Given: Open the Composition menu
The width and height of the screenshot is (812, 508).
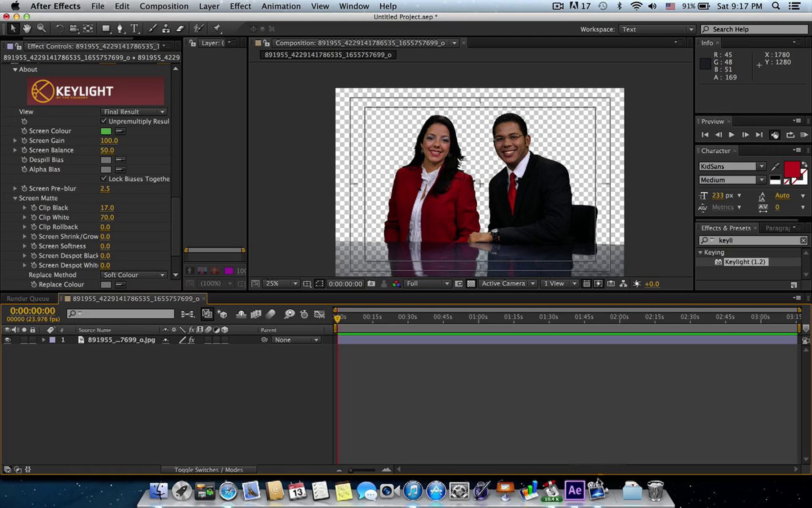Looking at the screenshot, I should coord(164,6).
